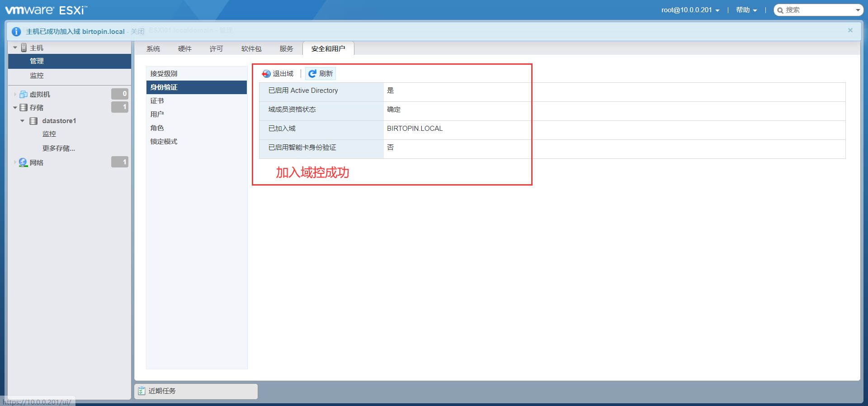Open 存储 in the navigator
The width and height of the screenshot is (868, 406).
click(x=37, y=108)
